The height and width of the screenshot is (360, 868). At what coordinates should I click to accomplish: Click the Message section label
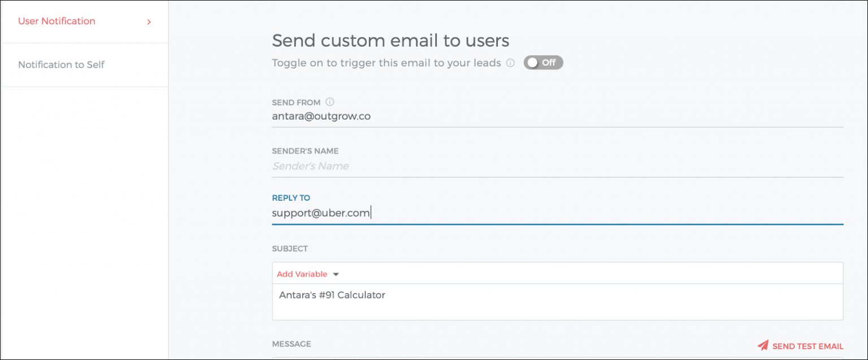[x=292, y=344]
